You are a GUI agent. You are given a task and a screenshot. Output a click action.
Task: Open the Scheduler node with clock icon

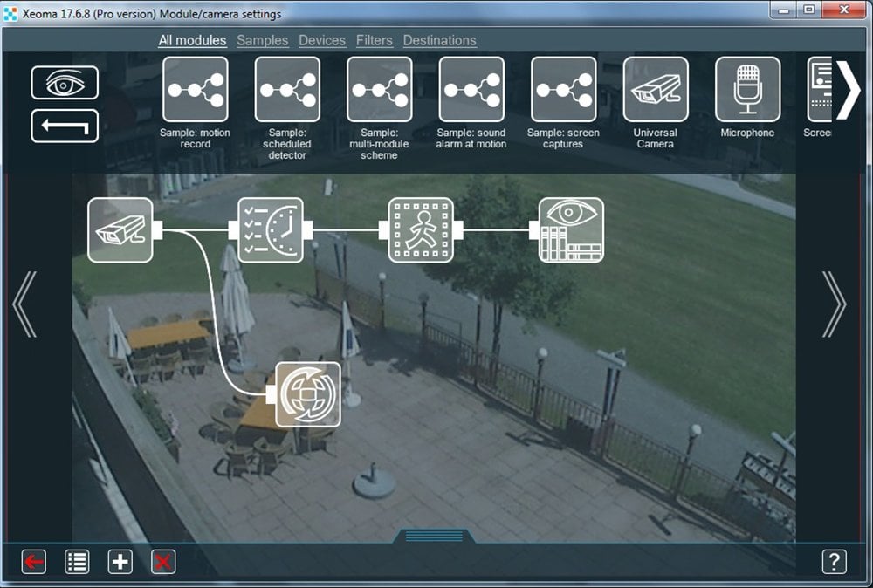click(271, 229)
